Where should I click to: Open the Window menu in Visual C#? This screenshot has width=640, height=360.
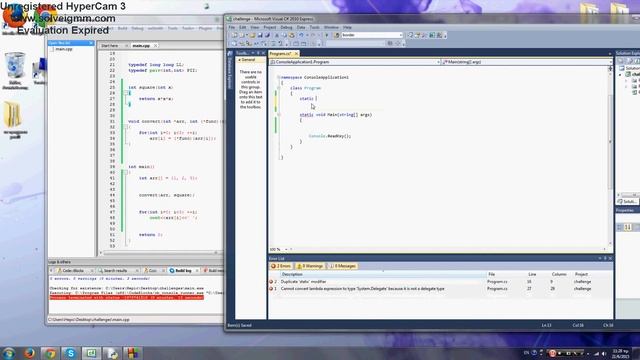[331, 27]
